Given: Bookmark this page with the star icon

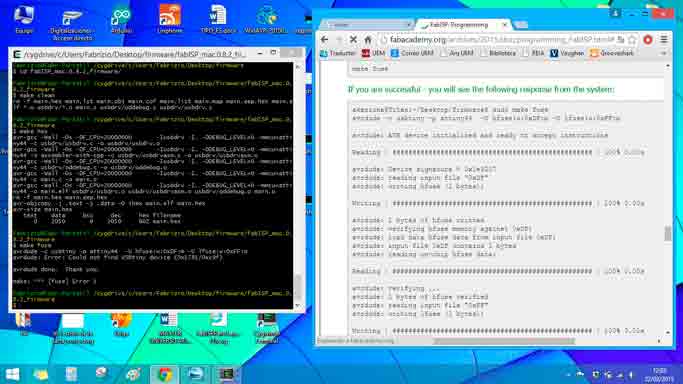Looking at the screenshot, I should [632, 40].
